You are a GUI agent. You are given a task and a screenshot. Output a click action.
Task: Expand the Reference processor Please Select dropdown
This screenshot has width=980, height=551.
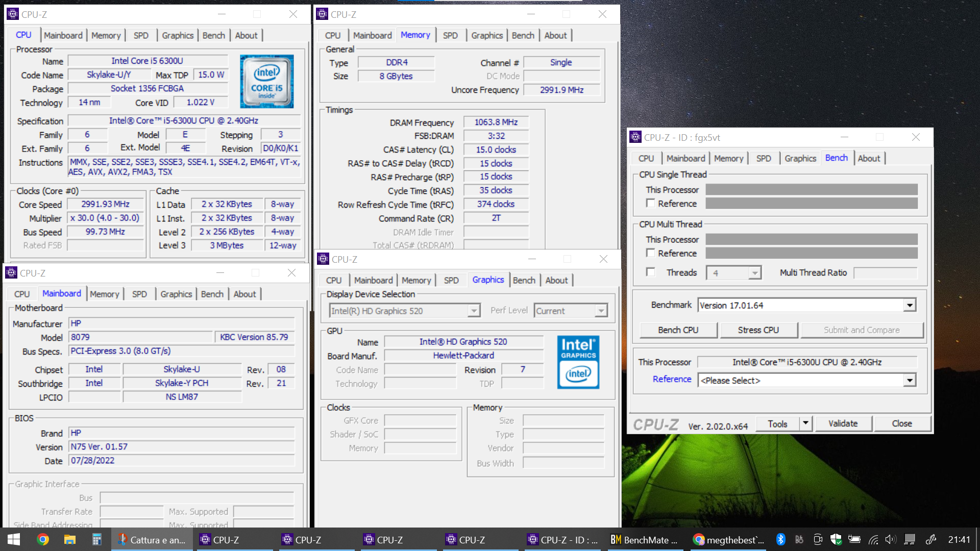(x=807, y=381)
